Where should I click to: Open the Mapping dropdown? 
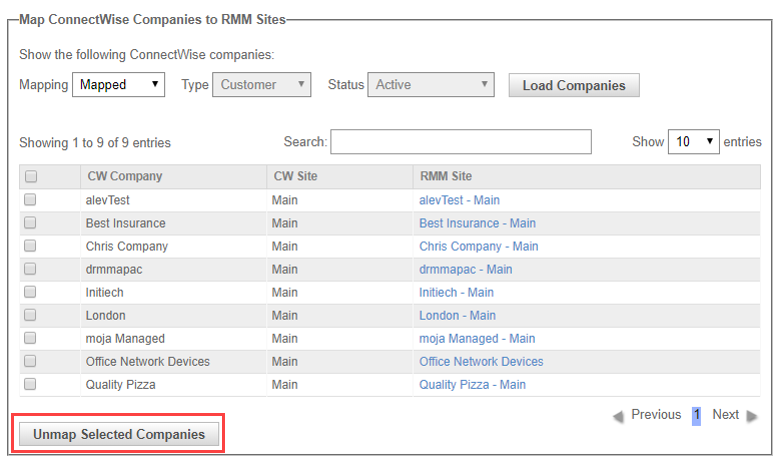point(118,84)
